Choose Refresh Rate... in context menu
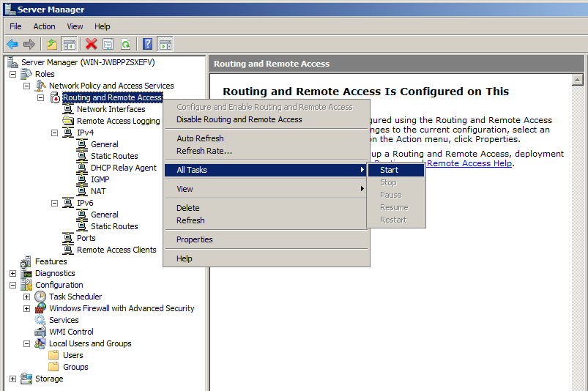The image size is (588, 391). [267, 151]
